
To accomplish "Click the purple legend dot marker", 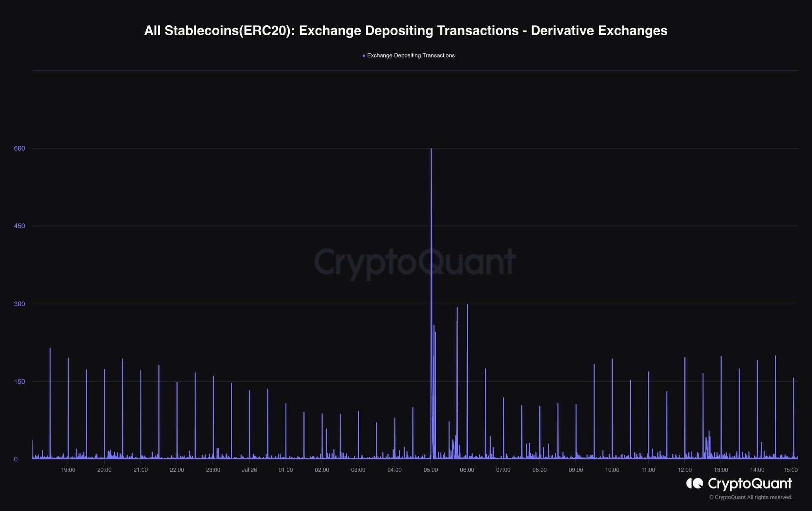I will click(364, 56).
